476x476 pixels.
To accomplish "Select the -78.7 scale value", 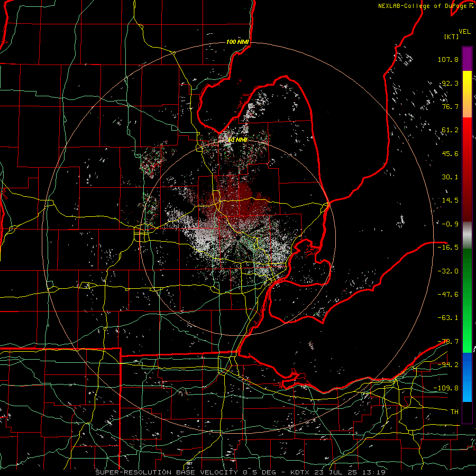I will (x=448, y=342).
